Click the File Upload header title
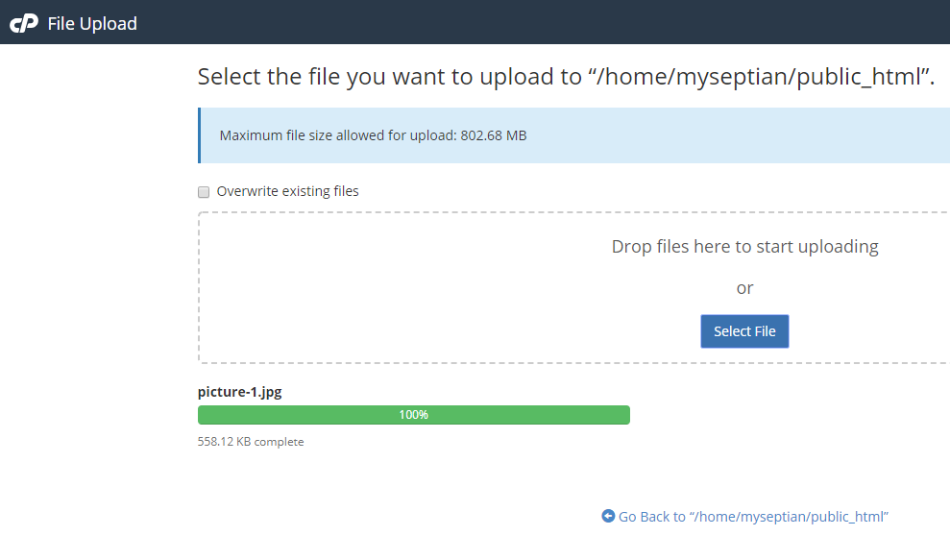This screenshot has width=950, height=560. pyautogui.click(x=92, y=24)
